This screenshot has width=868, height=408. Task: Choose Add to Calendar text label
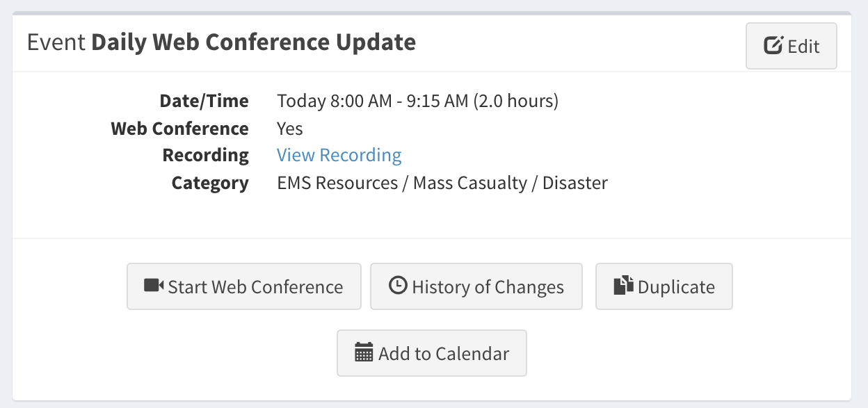coord(444,354)
